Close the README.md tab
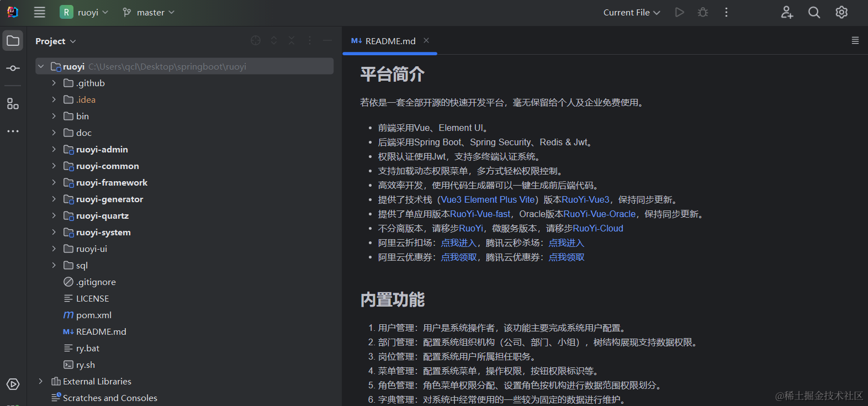The image size is (868, 406). (x=426, y=40)
